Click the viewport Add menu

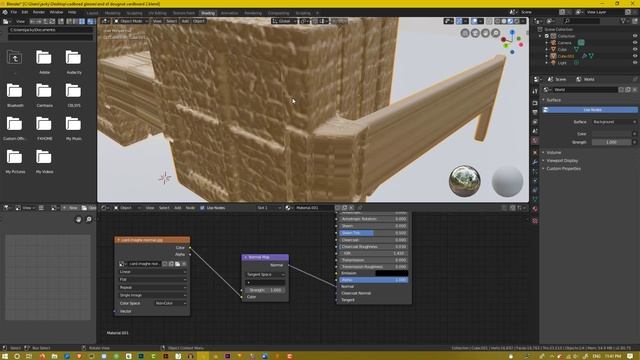185,21
